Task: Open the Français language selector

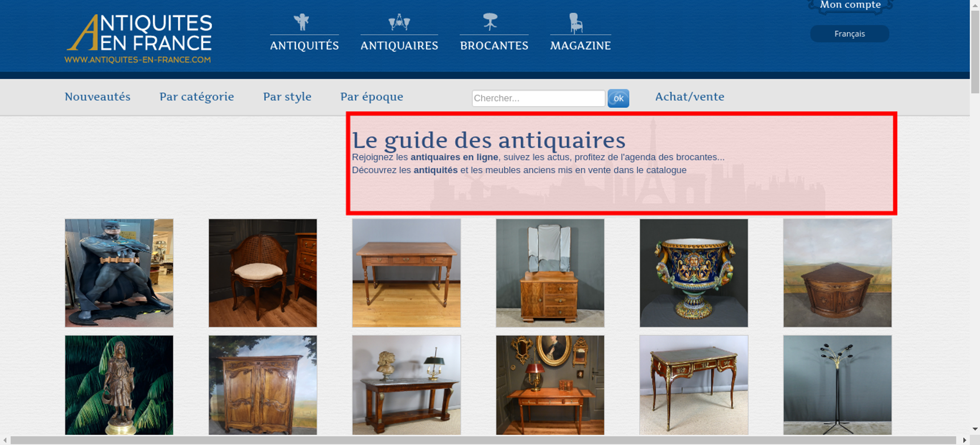Action: click(x=850, y=34)
